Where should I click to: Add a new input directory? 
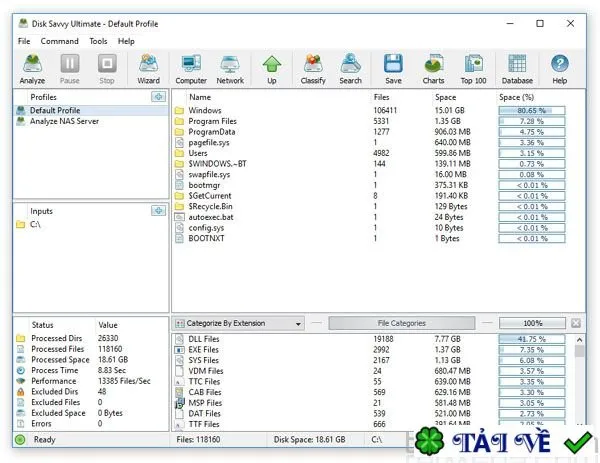point(158,210)
